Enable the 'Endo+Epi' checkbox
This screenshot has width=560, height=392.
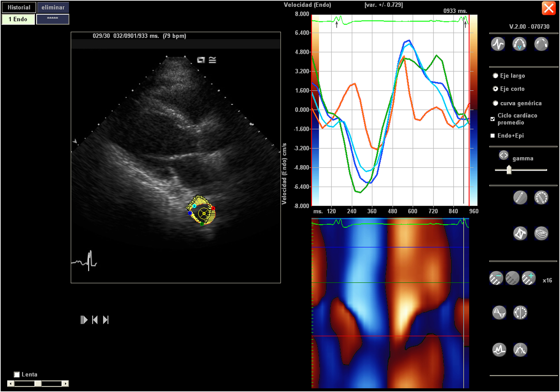coord(492,136)
